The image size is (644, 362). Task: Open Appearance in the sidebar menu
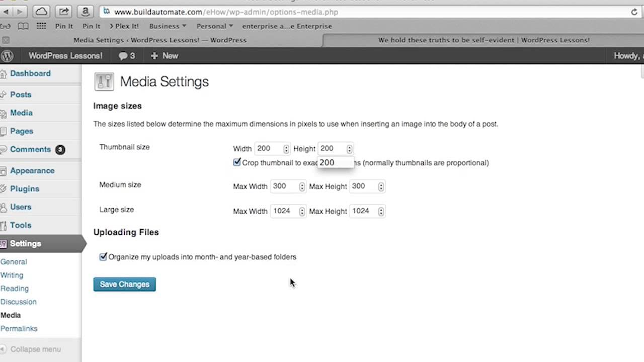(x=32, y=170)
